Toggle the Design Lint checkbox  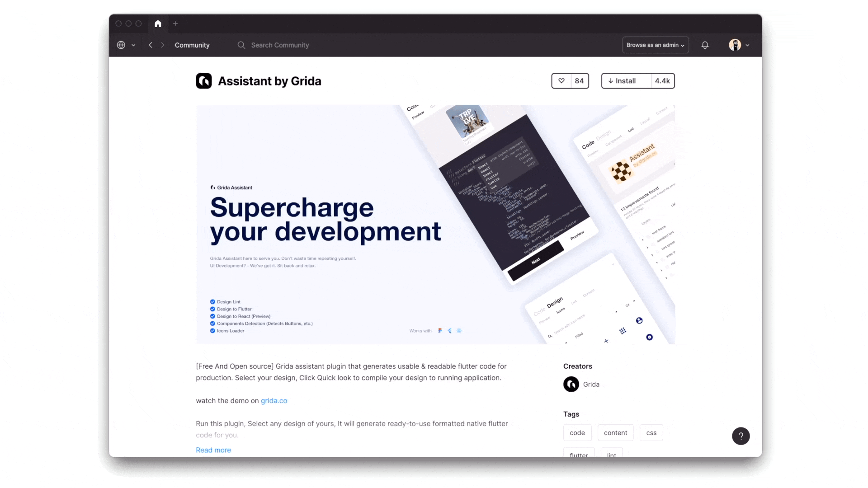(x=213, y=301)
